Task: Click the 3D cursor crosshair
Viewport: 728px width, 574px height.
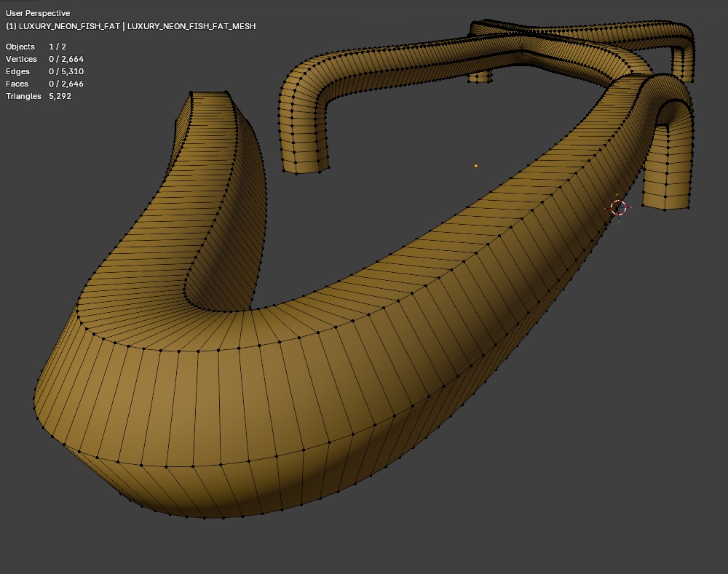Action: tap(618, 208)
